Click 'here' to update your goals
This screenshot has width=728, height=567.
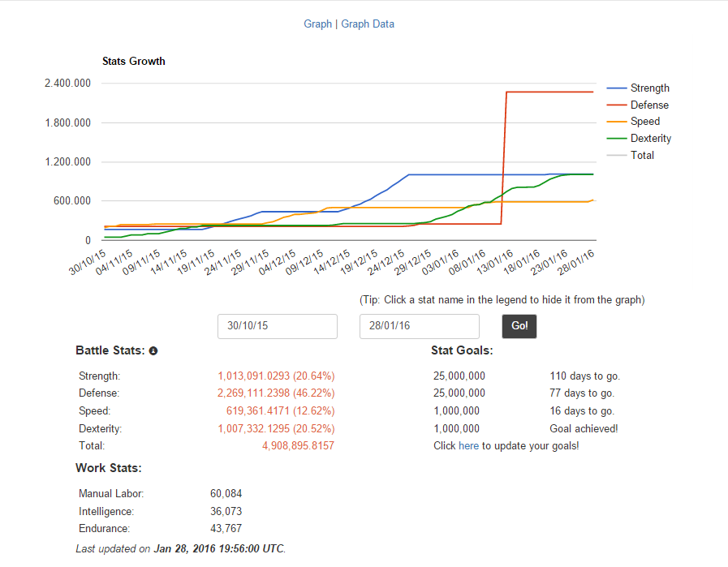[468, 446]
